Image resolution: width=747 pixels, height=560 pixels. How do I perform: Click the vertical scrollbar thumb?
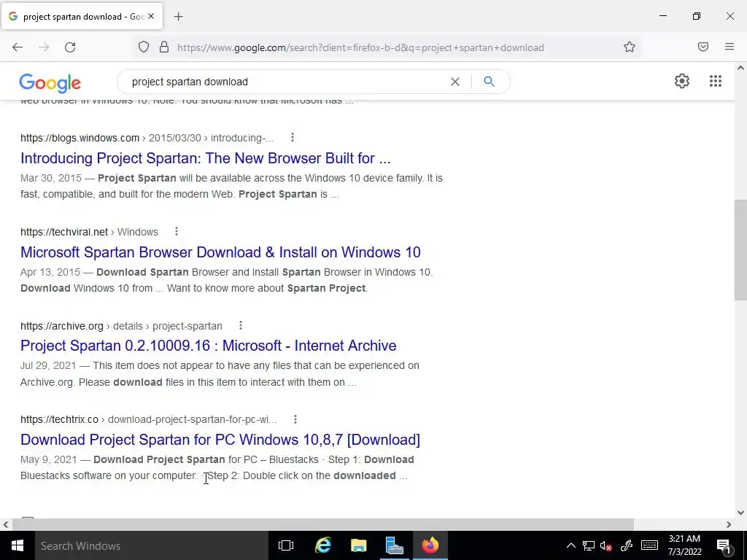pos(740,250)
